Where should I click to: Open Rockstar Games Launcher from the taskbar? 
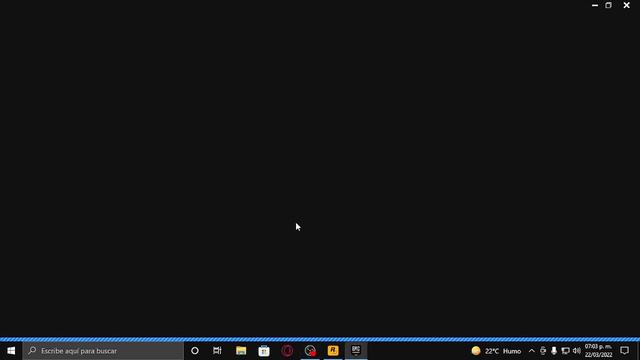(333, 351)
